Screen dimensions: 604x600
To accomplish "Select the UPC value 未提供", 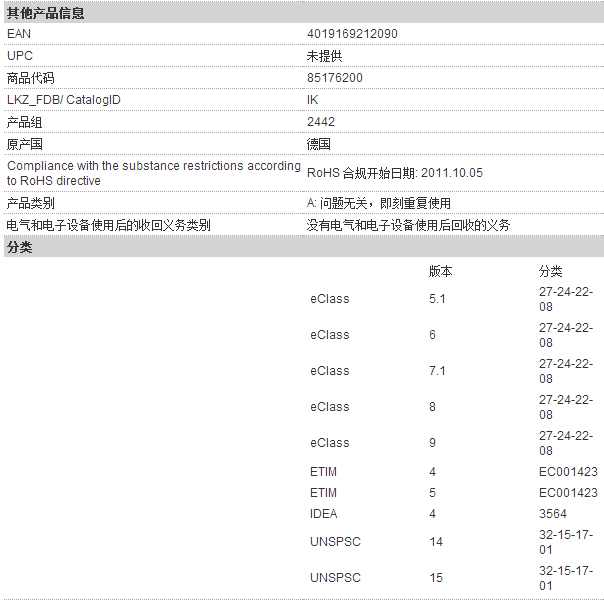I will click(x=324, y=56).
